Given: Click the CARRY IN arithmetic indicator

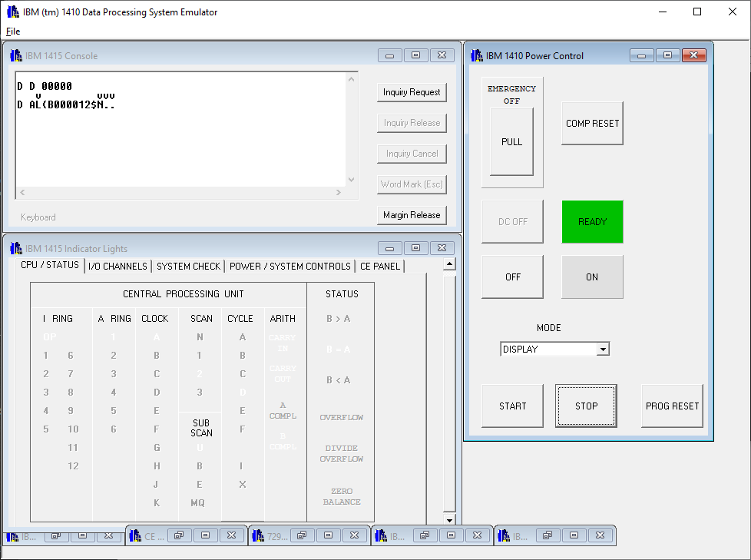Looking at the screenshot, I should tap(283, 343).
